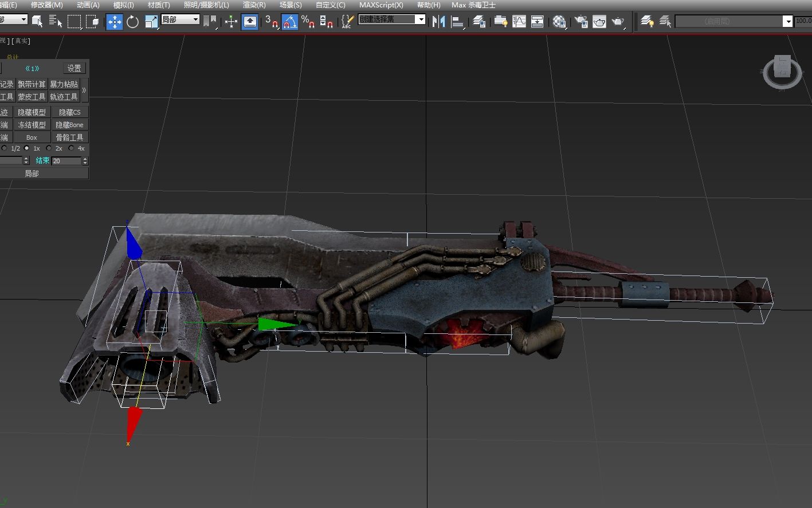Screen dimensions: 812x508
Task: Click the 设置 settings button
Action: (x=74, y=68)
